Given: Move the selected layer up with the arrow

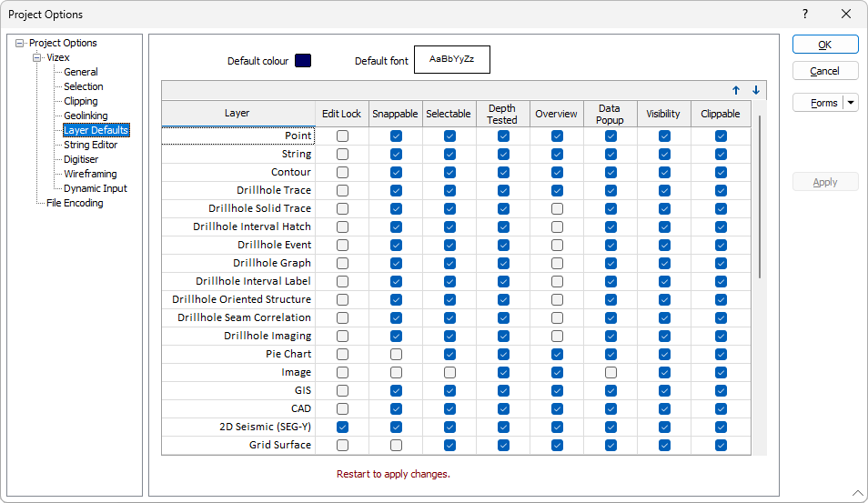Looking at the screenshot, I should (x=736, y=90).
